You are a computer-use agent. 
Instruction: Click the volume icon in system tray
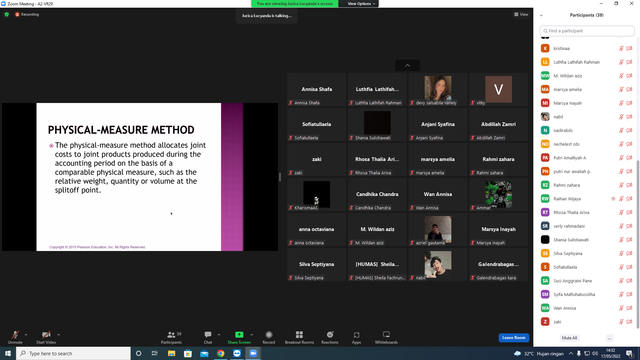[x=595, y=353]
